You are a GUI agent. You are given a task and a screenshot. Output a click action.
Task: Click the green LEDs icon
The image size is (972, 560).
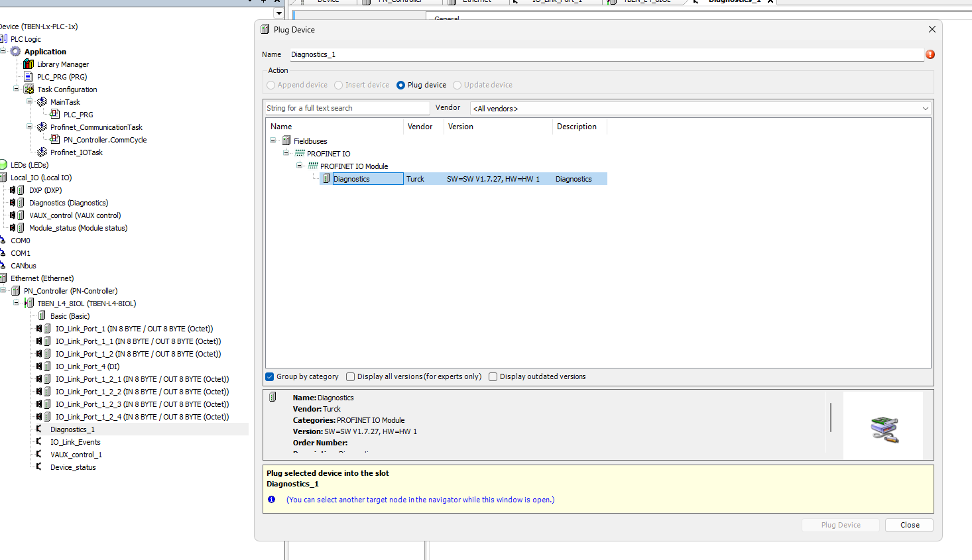pyautogui.click(x=3, y=165)
